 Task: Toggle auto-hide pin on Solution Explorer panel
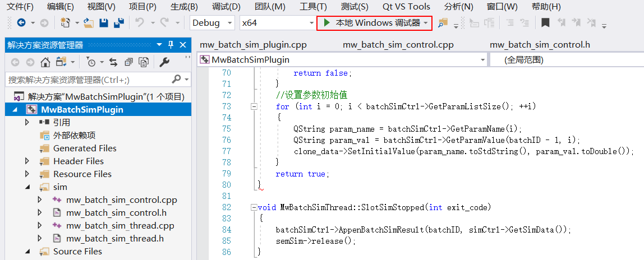[x=171, y=45]
